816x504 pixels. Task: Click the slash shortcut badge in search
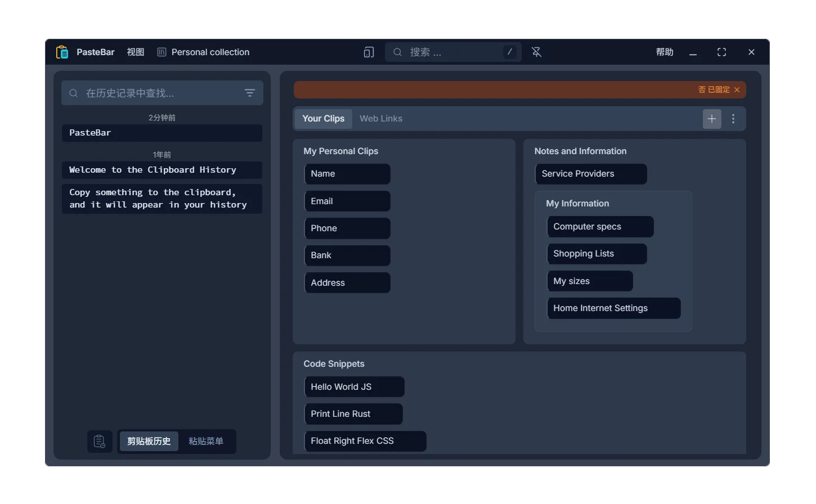pyautogui.click(x=509, y=52)
